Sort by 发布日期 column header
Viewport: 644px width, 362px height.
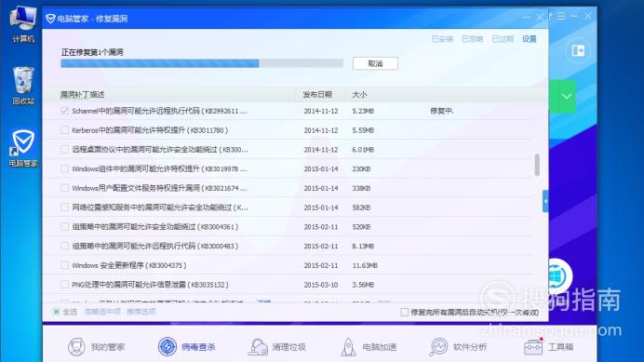tap(317, 95)
